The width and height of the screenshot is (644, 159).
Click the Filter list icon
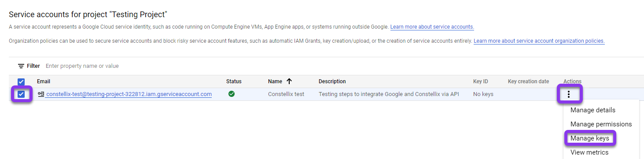[21, 66]
